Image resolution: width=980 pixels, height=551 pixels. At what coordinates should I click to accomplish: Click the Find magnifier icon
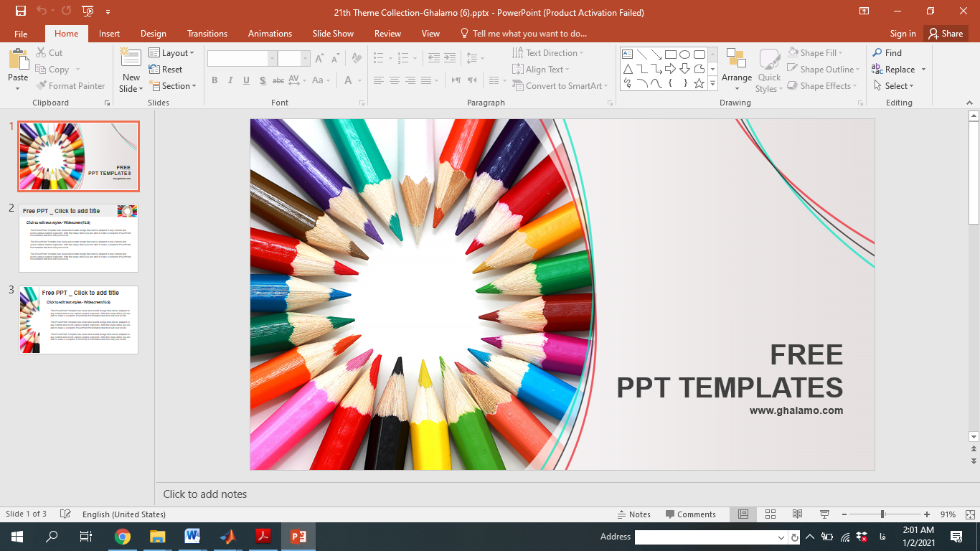coord(877,53)
